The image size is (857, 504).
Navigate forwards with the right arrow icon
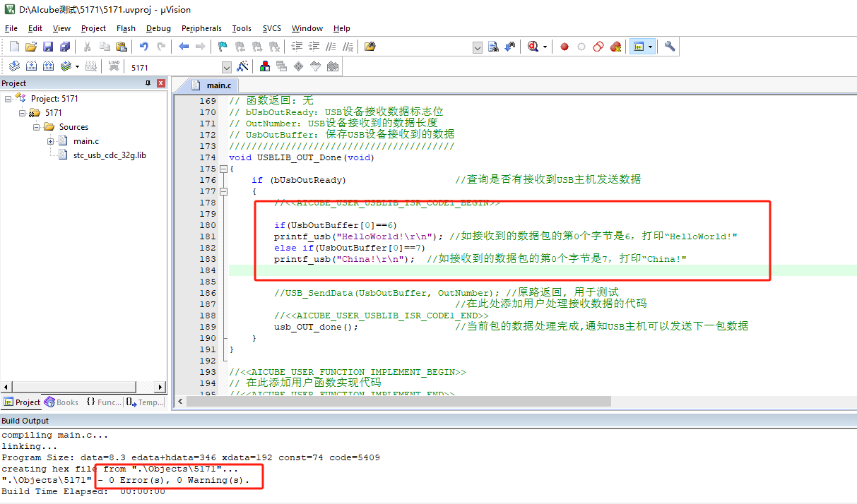point(201,47)
